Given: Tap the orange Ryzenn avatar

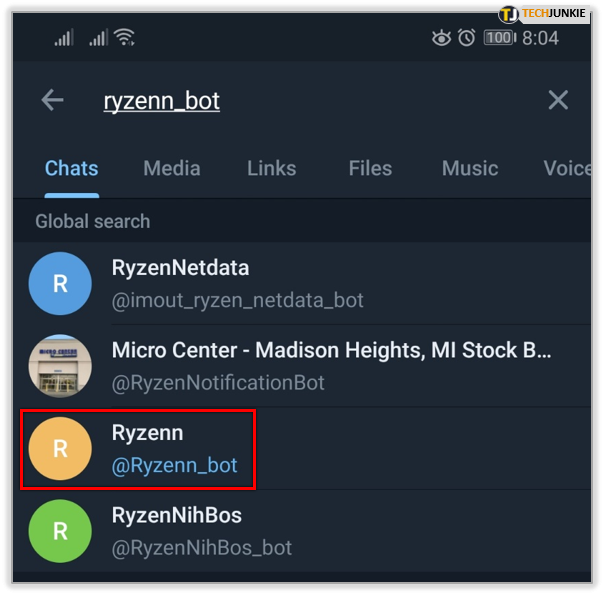Looking at the screenshot, I should point(60,449).
